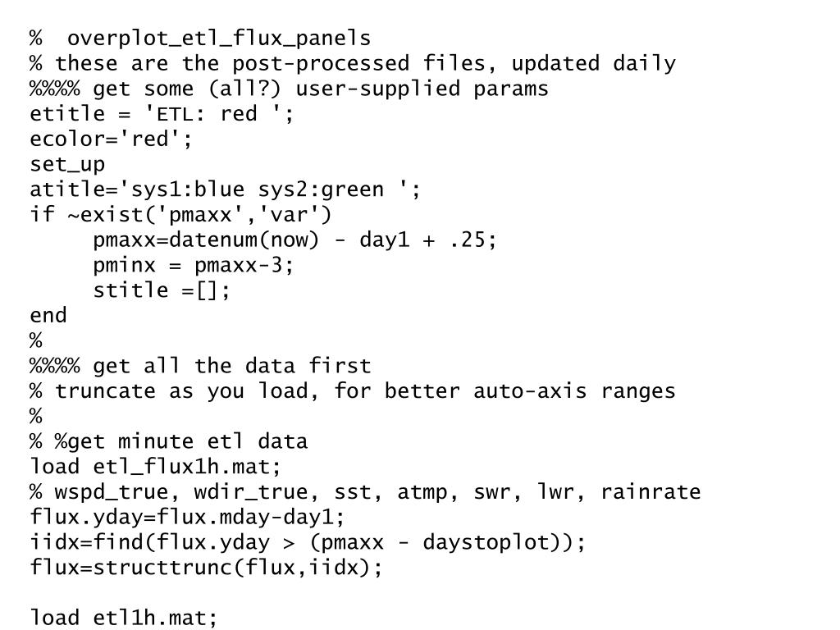Click the 'set_up' command line
Image resolution: width=840 pixels, height=630 pixels.
[67, 164]
